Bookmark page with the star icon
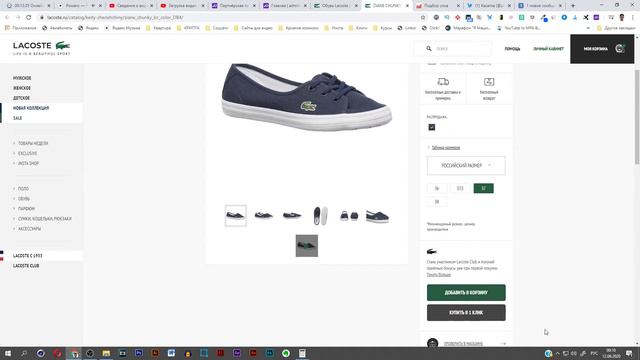Viewport: 640px width, 360px height. click(x=423, y=18)
